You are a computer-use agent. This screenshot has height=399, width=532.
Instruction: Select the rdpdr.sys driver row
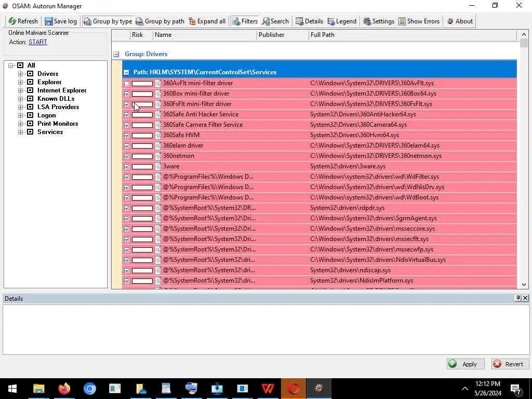tap(320, 208)
